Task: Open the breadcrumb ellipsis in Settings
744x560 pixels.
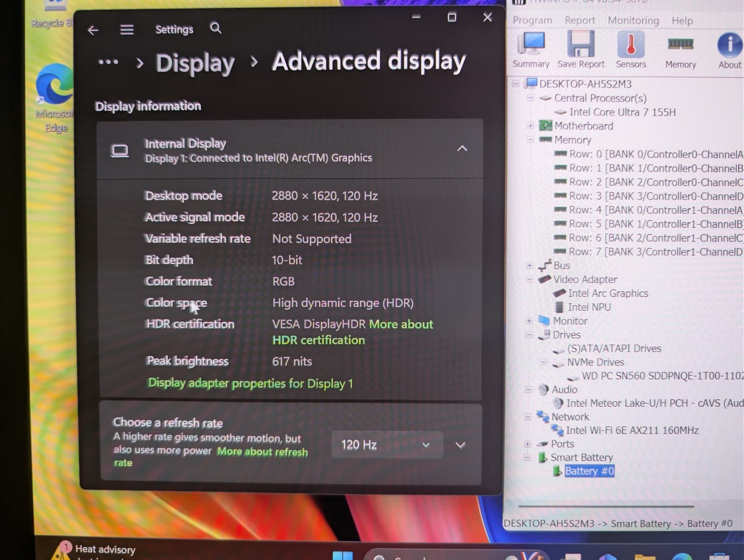Action: coord(108,62)
